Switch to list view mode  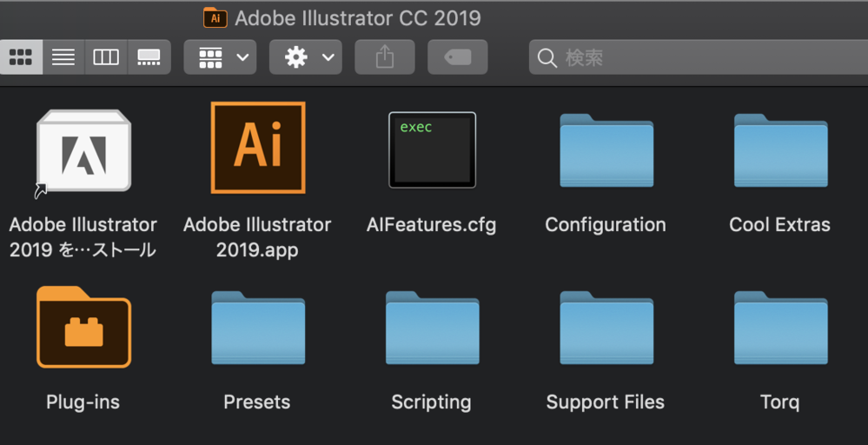point(63,57)
